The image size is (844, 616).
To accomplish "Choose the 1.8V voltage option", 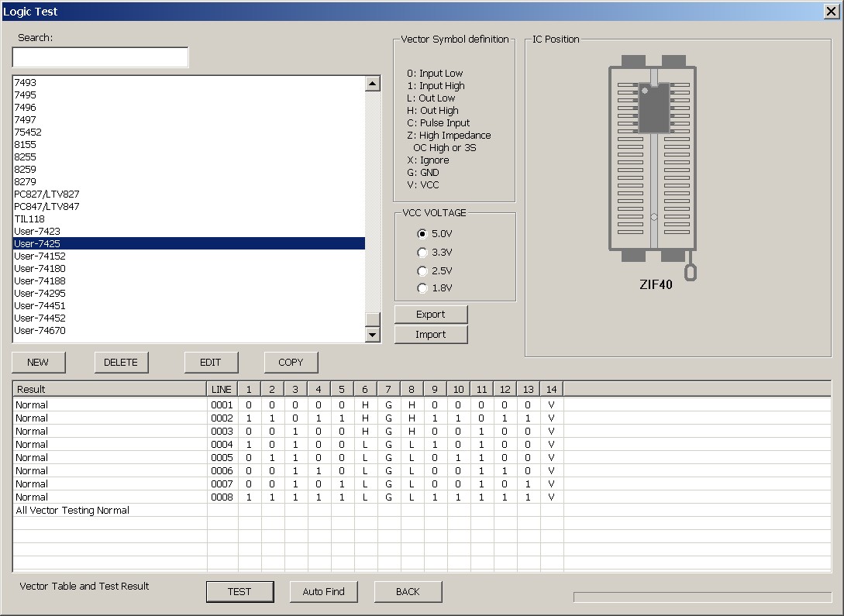I will click(x=422, y=288).
